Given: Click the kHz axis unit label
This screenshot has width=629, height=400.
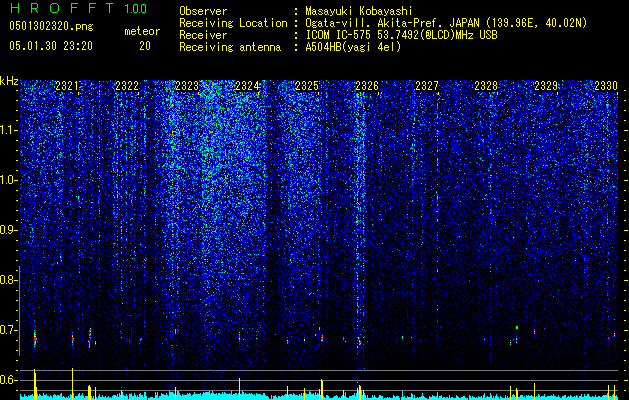Looking at the screenshot, I should point(9,81).
